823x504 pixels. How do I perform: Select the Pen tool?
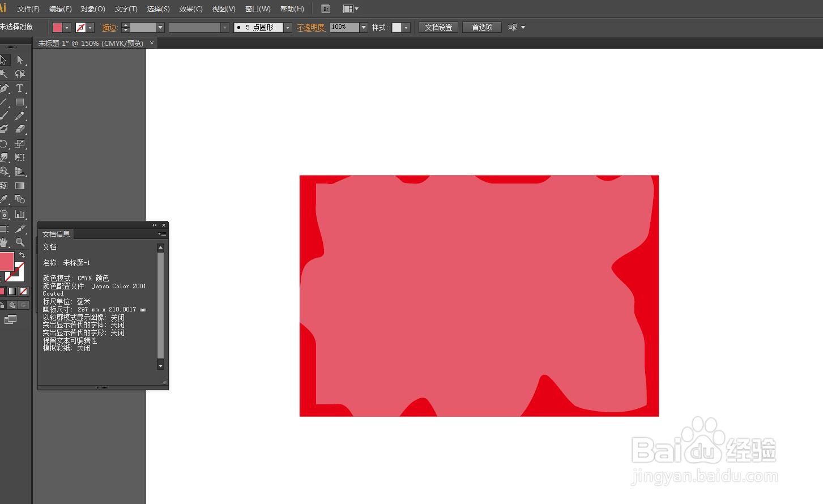coord(4,88)
